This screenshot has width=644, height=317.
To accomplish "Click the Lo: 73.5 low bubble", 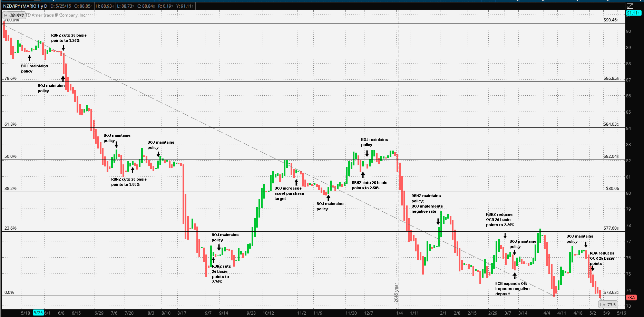I will pos(608,305).
